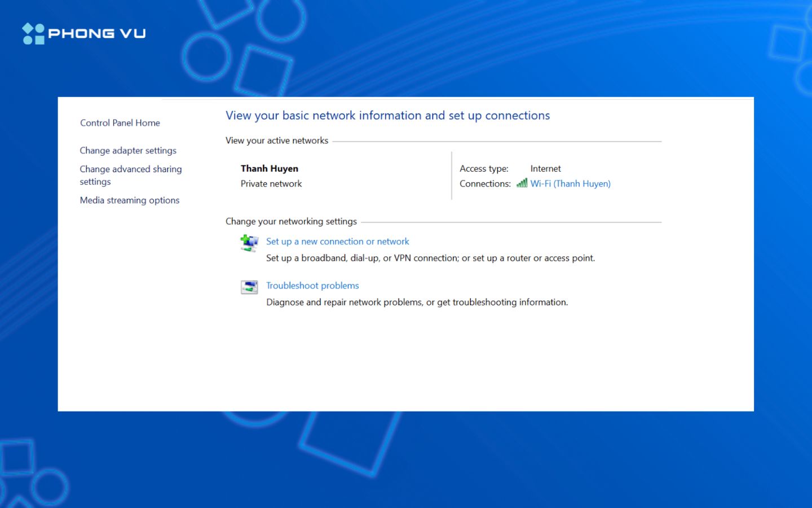The height and width of the screenshot is (508, 812).
Task: Click the Connections label
Action: coord(484,183)
